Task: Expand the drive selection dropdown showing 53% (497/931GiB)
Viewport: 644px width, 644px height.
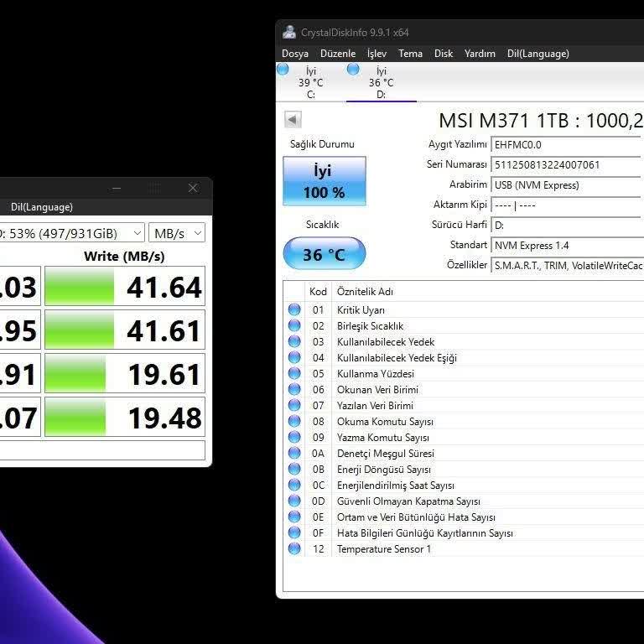Action: coord(71,233)
